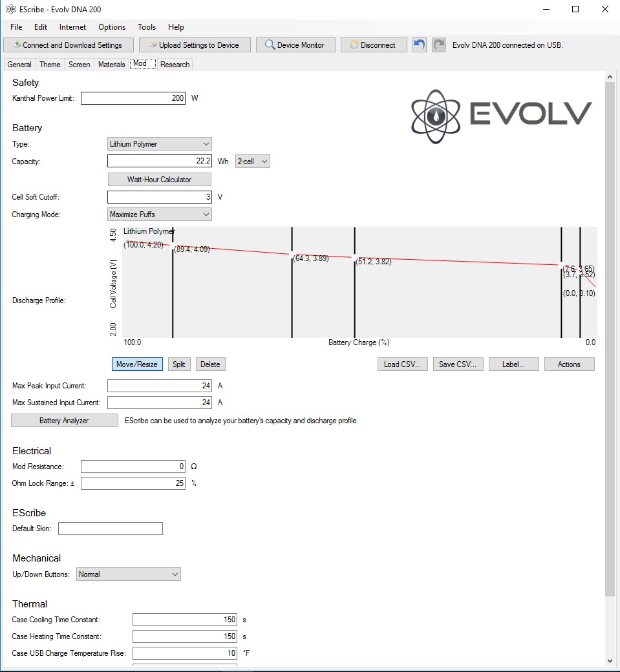Click the Kanthal Power Limit field
The image size is (620, 672).
(133, 98)
